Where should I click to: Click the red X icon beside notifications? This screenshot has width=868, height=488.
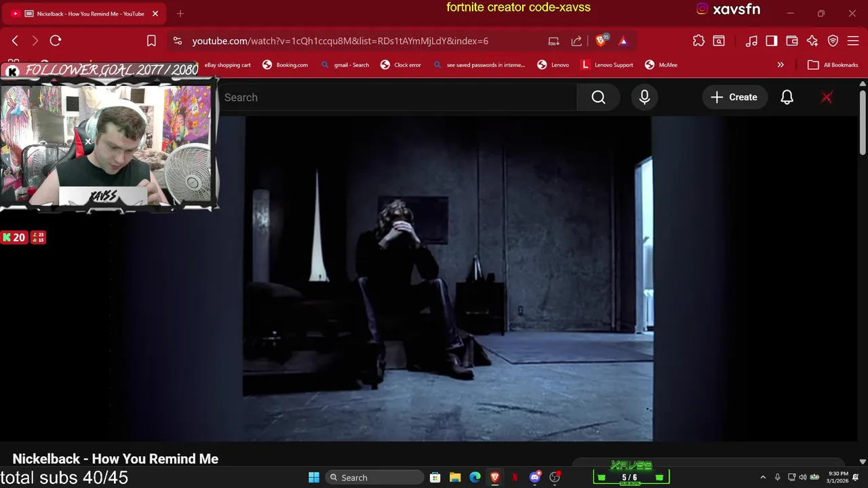pyautogui.click(x=827, y=97)
